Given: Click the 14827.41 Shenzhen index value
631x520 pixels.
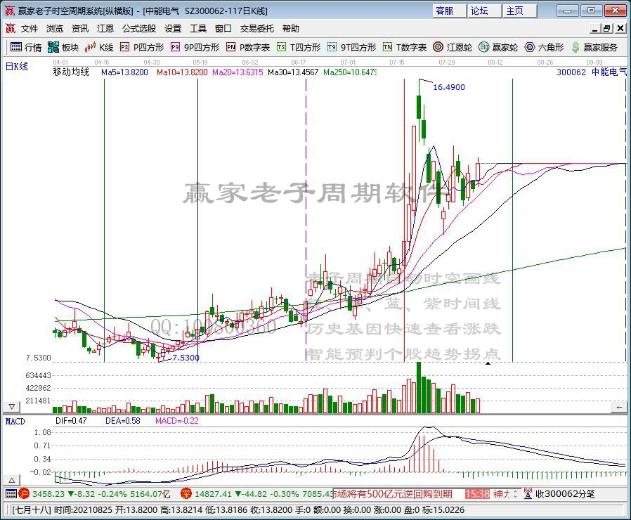Looking at the screenshot, I should pyautogui.click(x=213, y=493).
